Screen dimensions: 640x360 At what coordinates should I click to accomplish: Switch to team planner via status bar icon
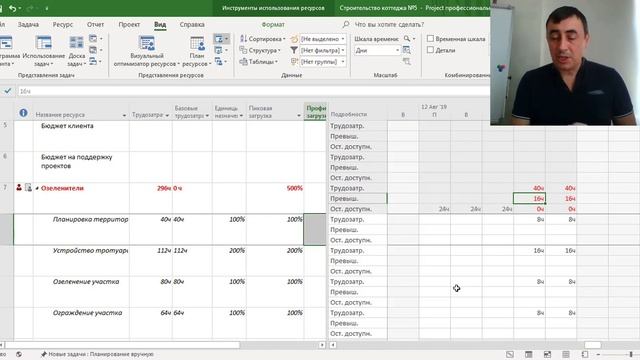547,354
